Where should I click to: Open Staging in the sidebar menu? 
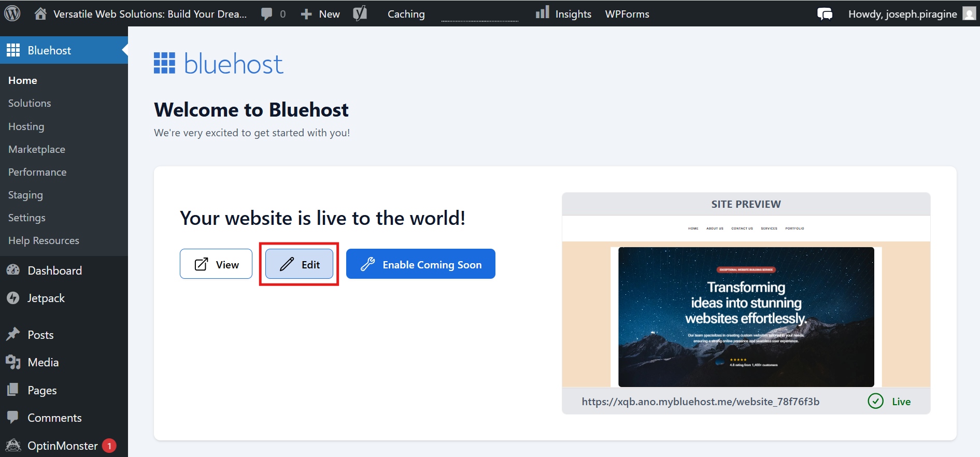25,195
